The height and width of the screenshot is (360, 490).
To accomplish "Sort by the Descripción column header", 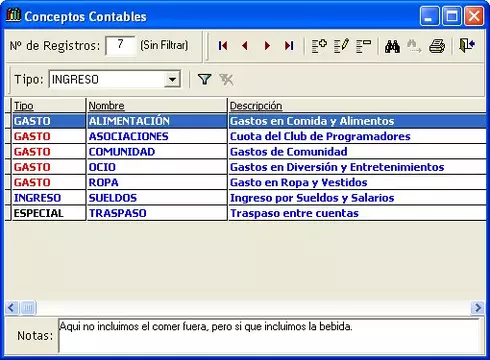I will (x=357, y=106).
